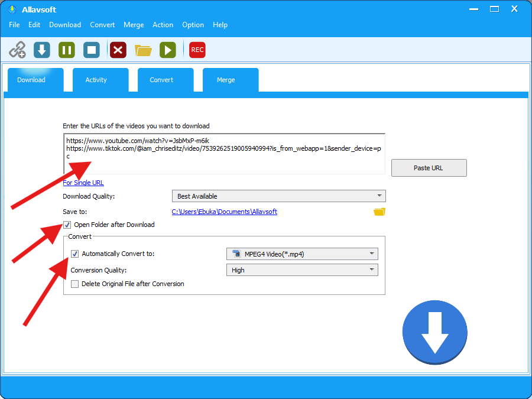Screen dimensions: 532x399
Task: Open the Download menu in menu bar
Action: [65, 25]
